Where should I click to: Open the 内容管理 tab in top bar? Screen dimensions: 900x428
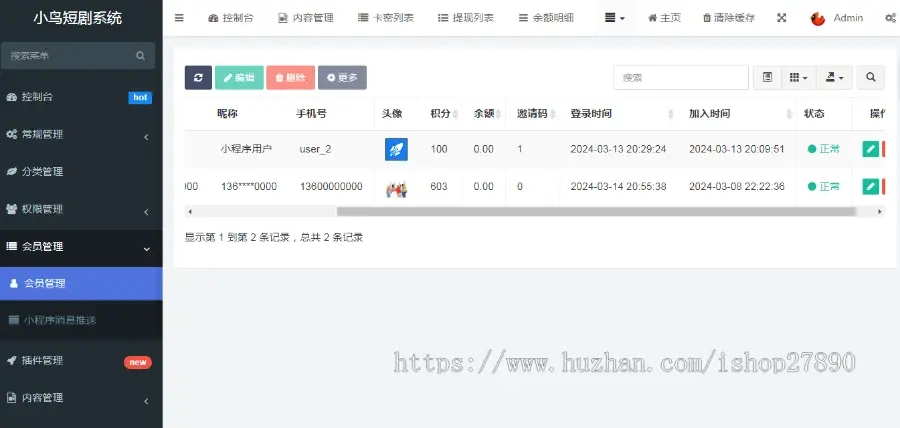coord(305,18)
